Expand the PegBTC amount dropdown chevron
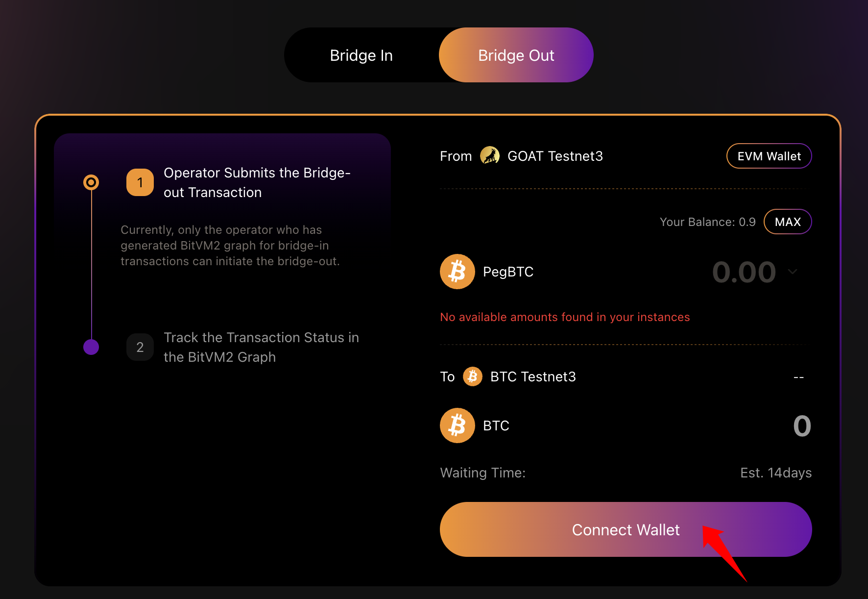 pyautogui.click(x=793, y=272)
